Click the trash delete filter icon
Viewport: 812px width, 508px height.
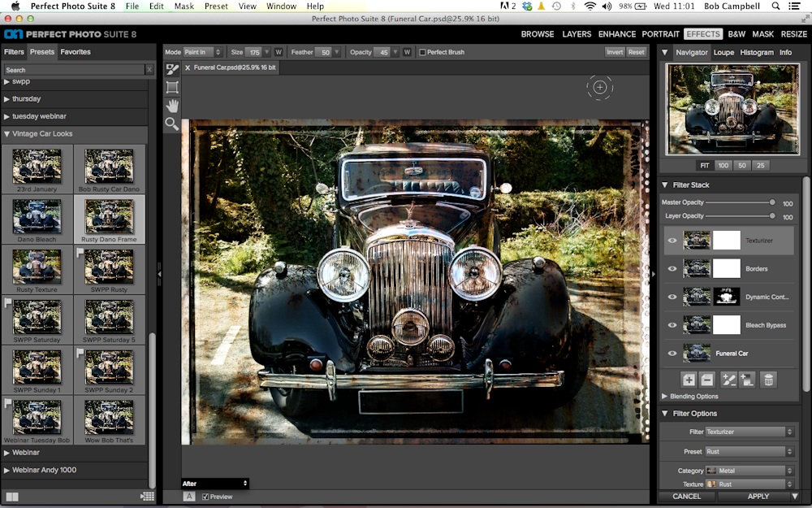coord(768,380)
